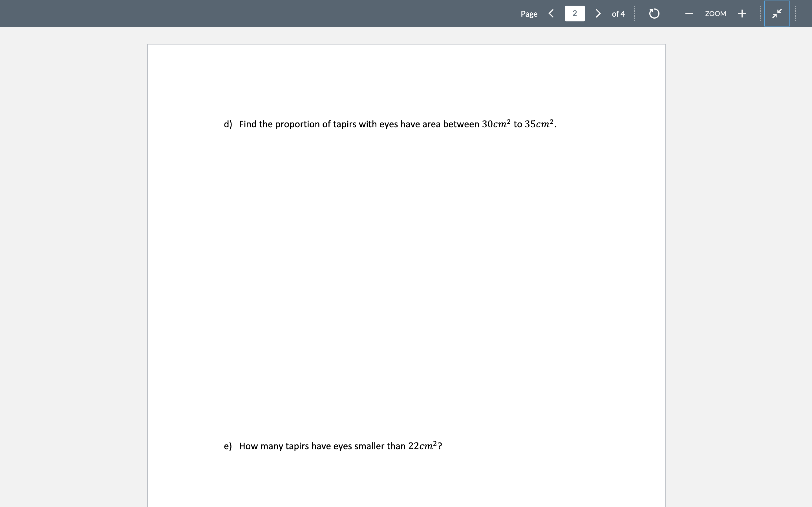
Task: Click the page number input showing 2
Action: pos(574,14)
